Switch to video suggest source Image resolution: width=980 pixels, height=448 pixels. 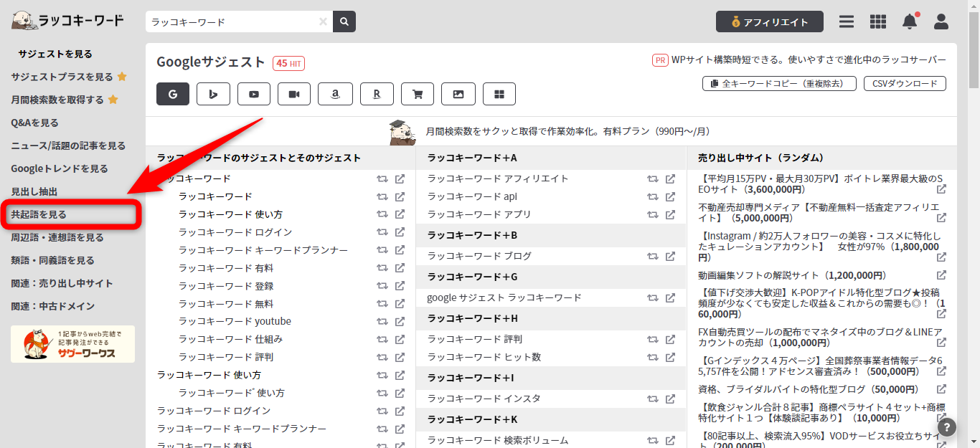(x=294, y=94)
